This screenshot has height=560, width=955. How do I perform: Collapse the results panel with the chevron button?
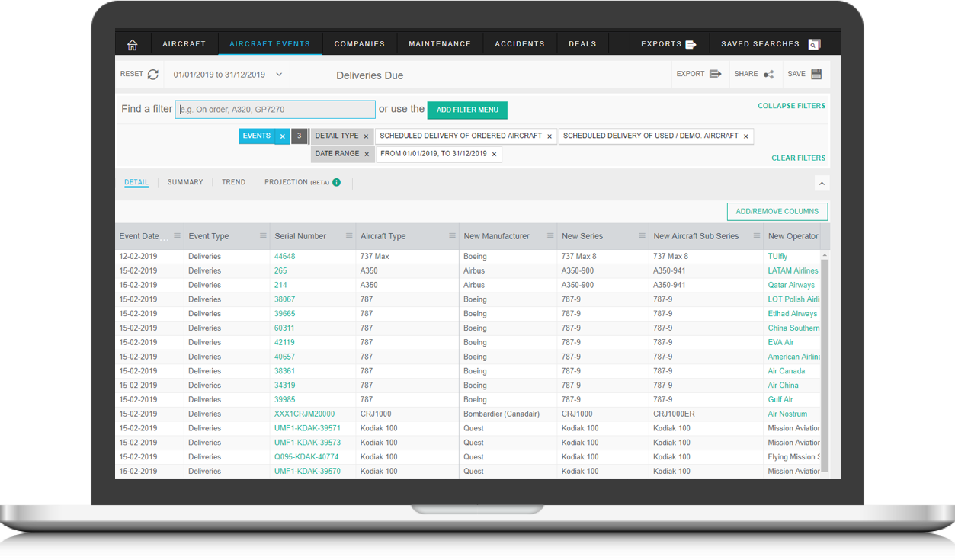point(822,184)
